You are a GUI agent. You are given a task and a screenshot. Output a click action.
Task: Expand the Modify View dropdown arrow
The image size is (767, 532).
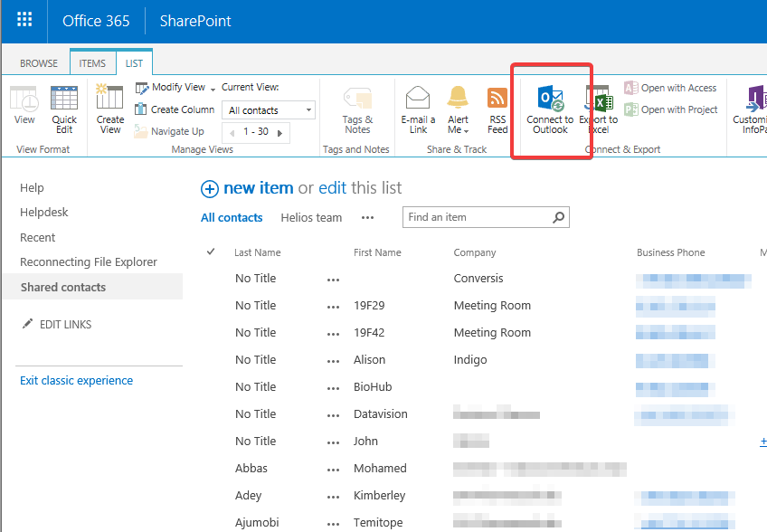coord(213,89)
